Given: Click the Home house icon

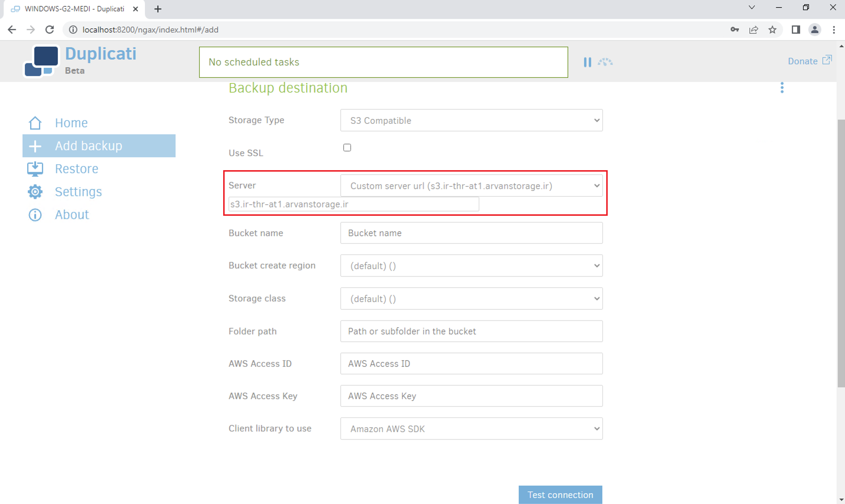Looking at the screenshot, I should [35, 123].
